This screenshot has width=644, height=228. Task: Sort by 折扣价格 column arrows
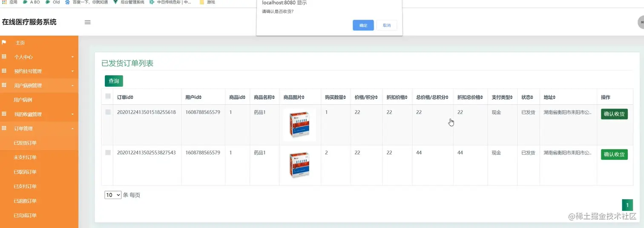(405, 97)
